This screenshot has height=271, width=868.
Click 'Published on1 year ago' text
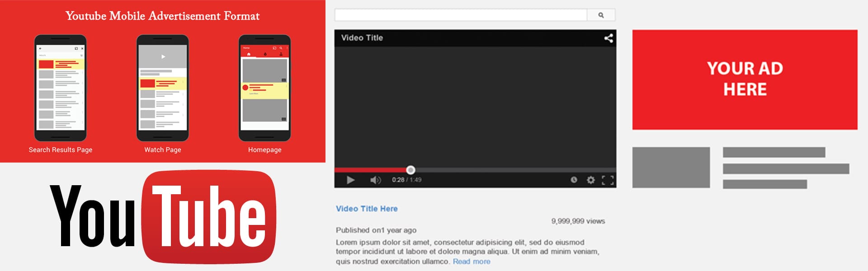coord(376,230)
